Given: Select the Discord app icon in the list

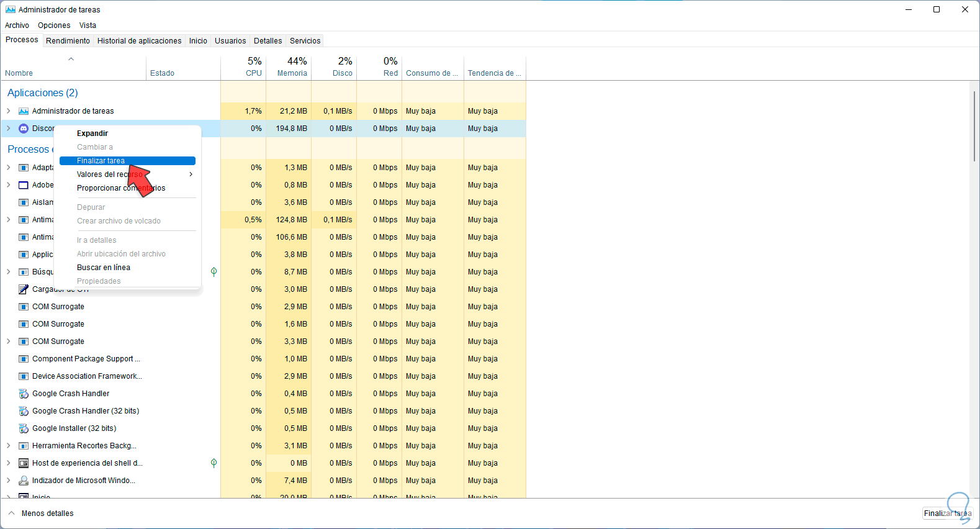Looking at the screenshot, I should coord(24,129).
